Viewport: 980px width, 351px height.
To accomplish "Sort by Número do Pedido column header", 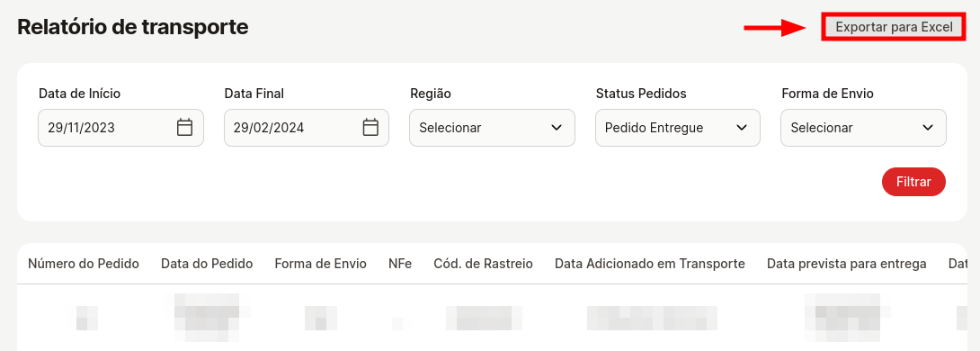I will [83, 264].
